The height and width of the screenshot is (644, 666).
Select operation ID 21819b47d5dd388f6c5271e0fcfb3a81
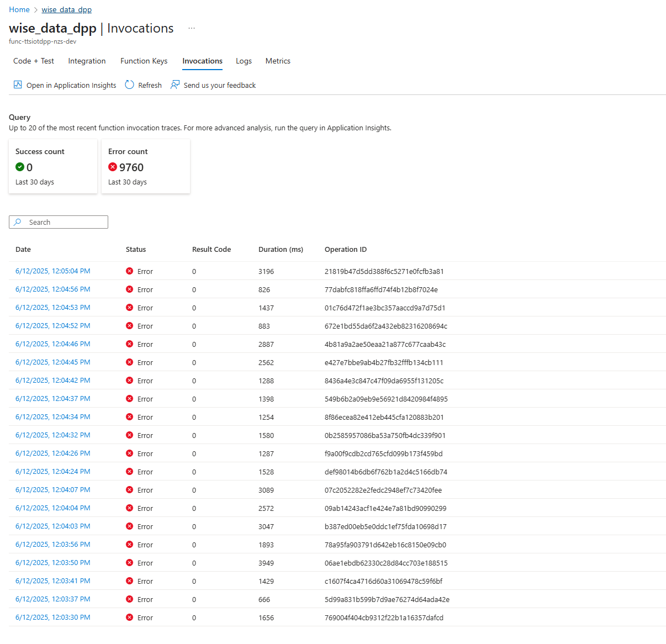click(384, 272)
